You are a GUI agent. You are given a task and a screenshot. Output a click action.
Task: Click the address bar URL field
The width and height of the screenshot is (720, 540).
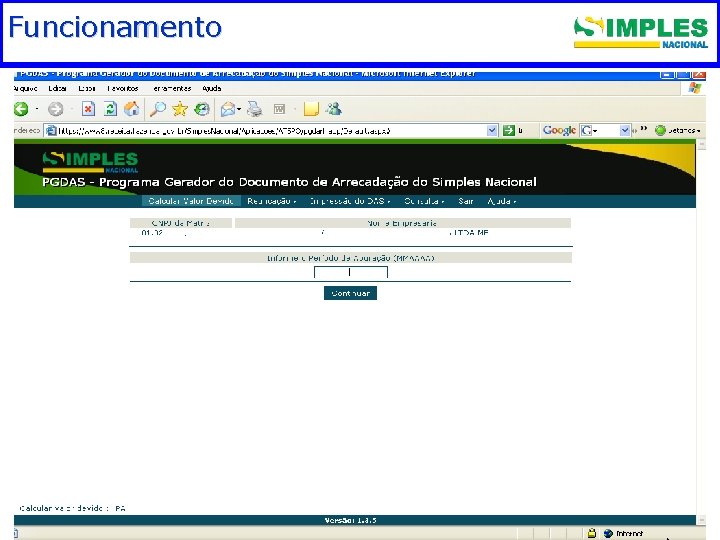point(271,131)
